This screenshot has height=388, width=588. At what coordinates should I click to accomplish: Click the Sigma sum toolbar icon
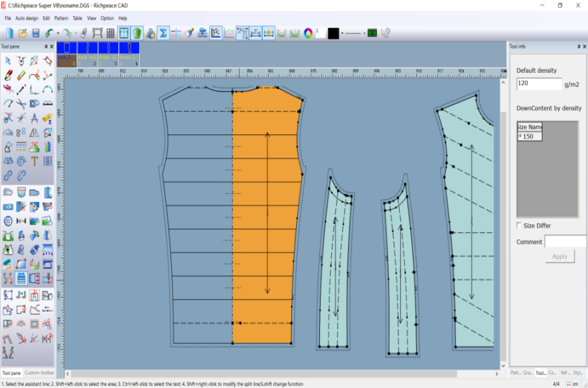(163, 33)
